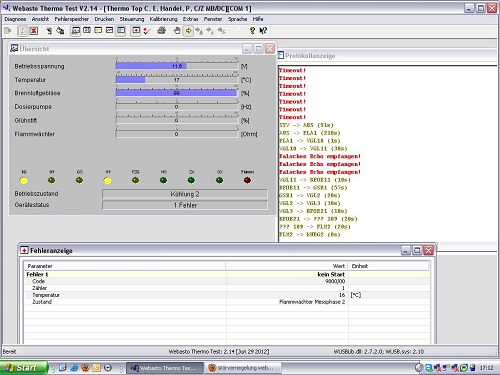
Task: Open the Fenster menu
Action: [213, 19]
